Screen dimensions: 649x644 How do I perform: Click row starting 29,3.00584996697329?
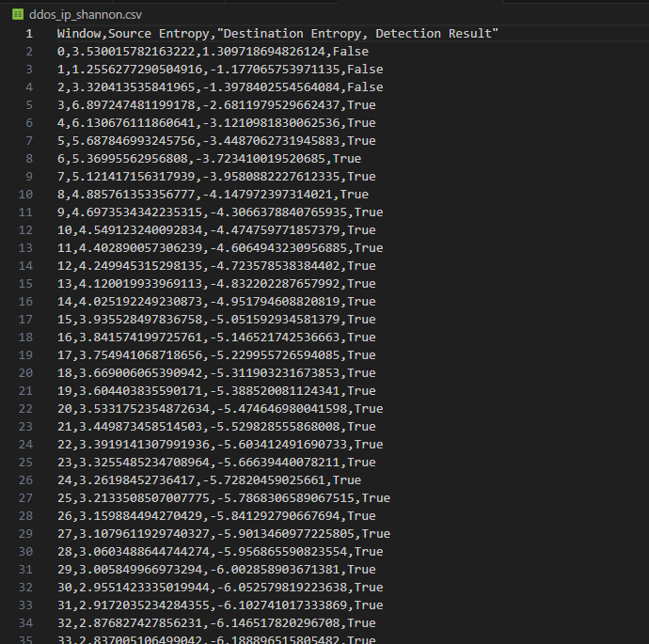point(216,569)
